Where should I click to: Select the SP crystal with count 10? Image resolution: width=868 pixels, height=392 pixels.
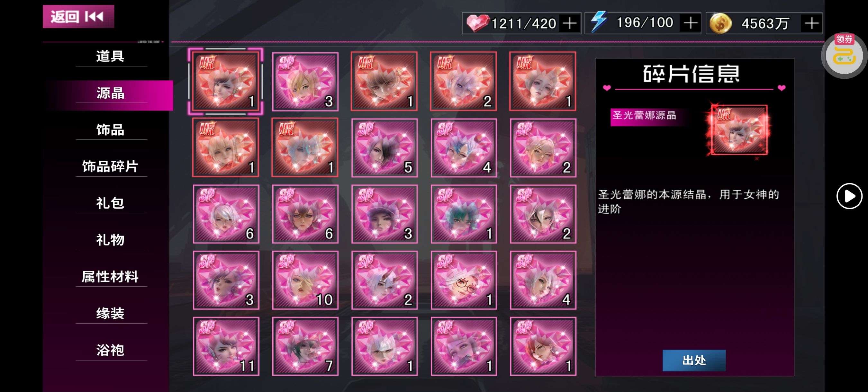pos(305,280)
